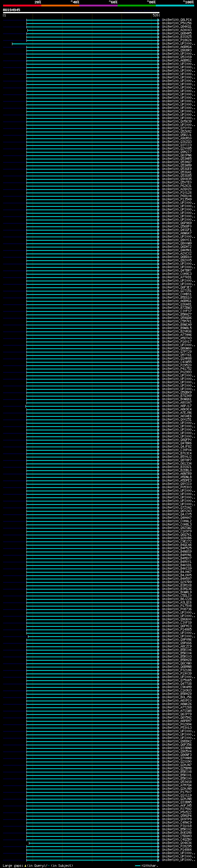This screenshot has height=868, width=197.
Task: Click the red 20% legend segment
Action: pos(22,6)
